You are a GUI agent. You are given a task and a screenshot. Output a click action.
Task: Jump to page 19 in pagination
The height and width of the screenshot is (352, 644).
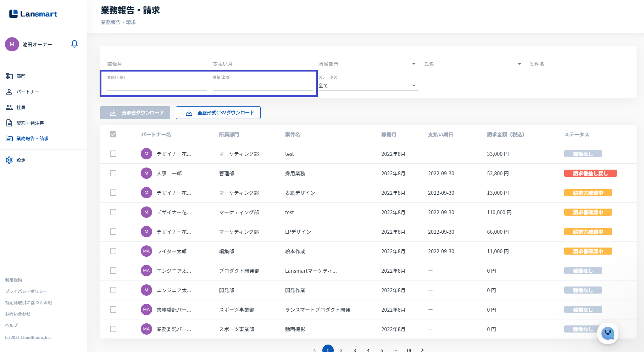[409, 350]
